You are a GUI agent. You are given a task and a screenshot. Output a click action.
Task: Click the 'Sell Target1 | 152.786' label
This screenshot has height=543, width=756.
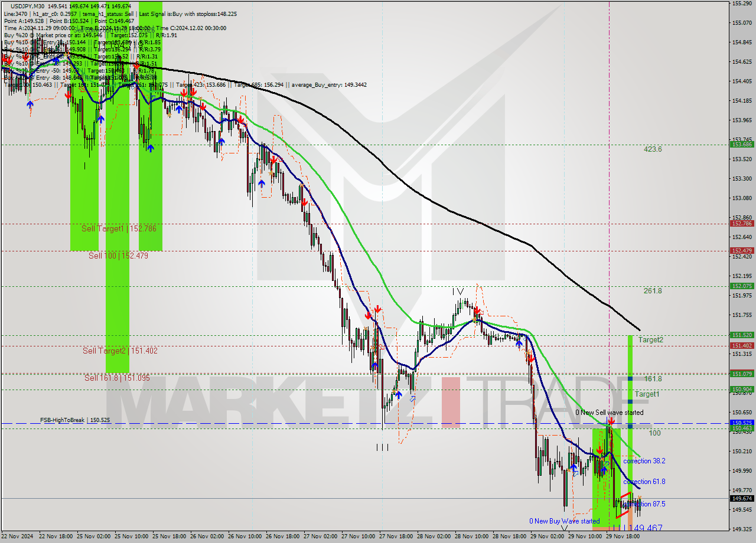(x=119, y=228)
